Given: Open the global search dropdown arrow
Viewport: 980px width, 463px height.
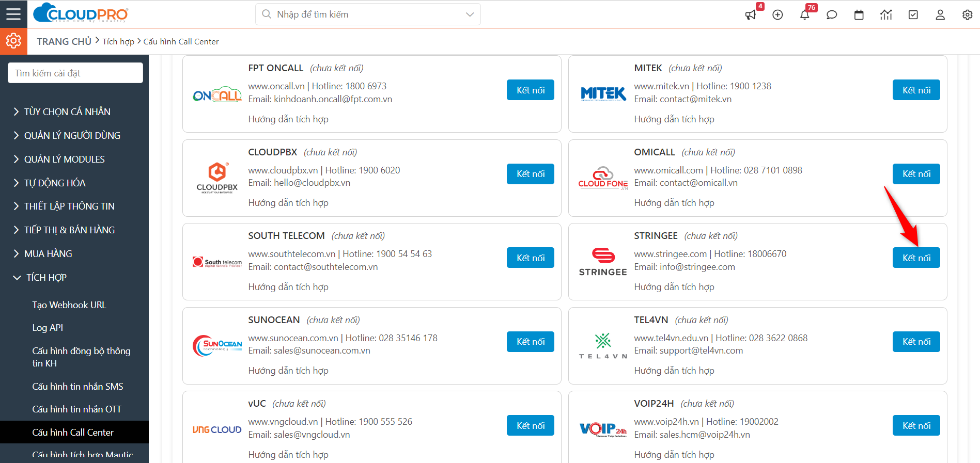Looking at the screenshot, I should point(470,14).
